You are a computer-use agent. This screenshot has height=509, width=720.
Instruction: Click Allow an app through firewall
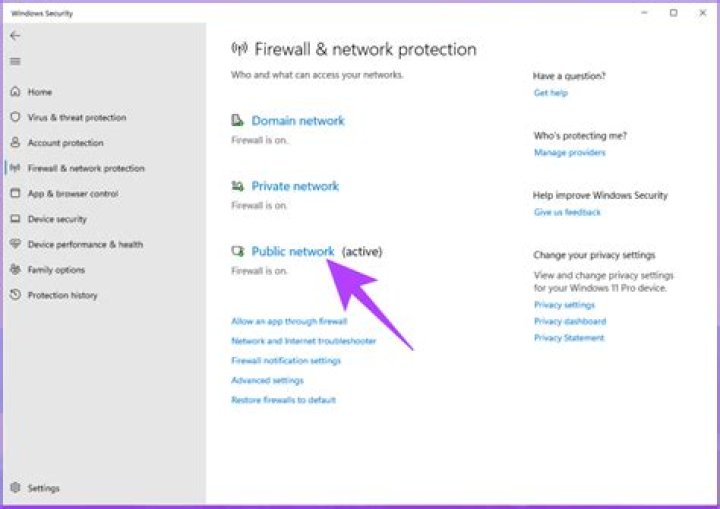(289, 322)
